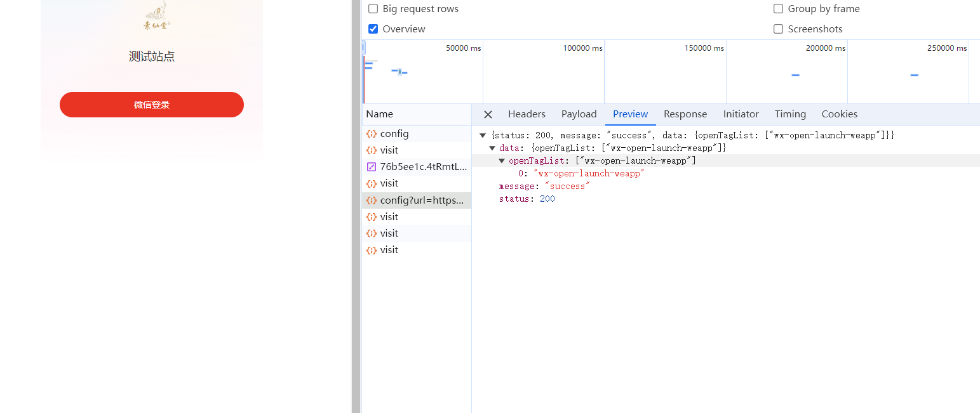The height and width of the screenshot is (413, 980).
Task: Select the last visit request in list
Action: (x=417, y=250)
